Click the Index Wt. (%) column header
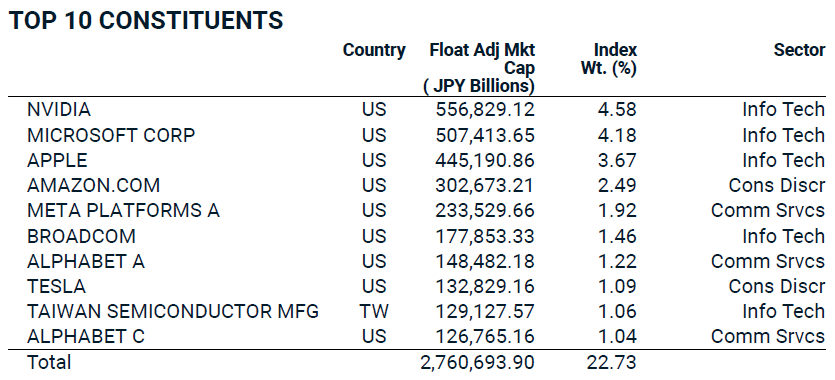 click(609, 59)
